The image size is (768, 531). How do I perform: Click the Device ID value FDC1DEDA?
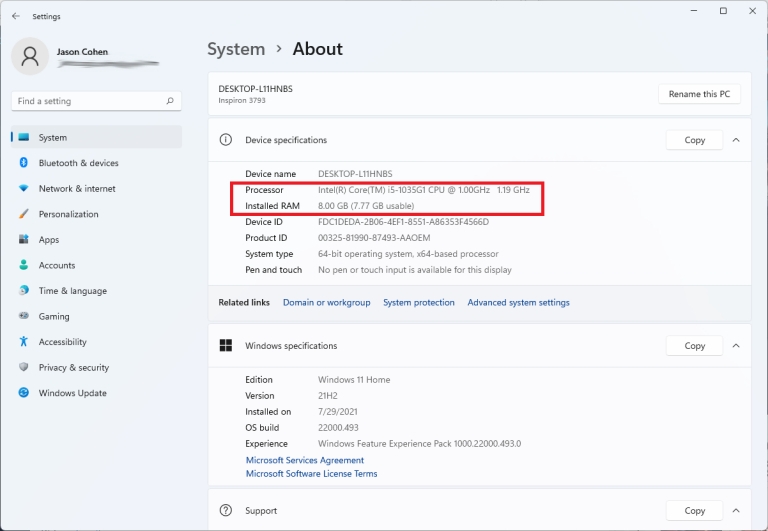[403, 221]
